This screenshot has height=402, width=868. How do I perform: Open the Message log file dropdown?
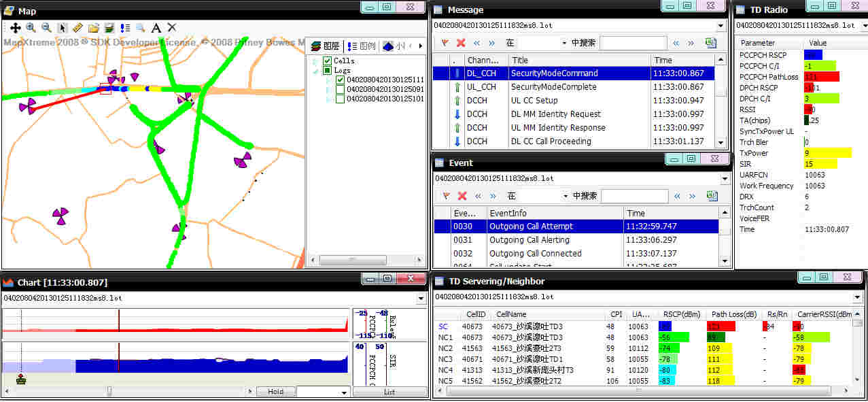pos(721,27)
